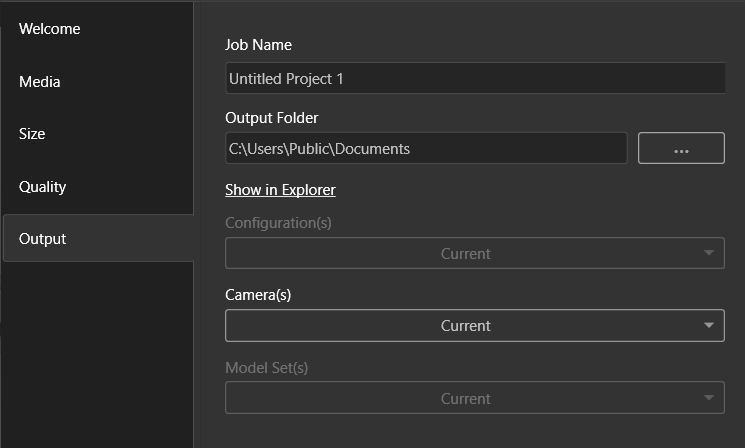Select the highlighted Output tab
This screenshot has width=745, height=448.
pos(98,238)
